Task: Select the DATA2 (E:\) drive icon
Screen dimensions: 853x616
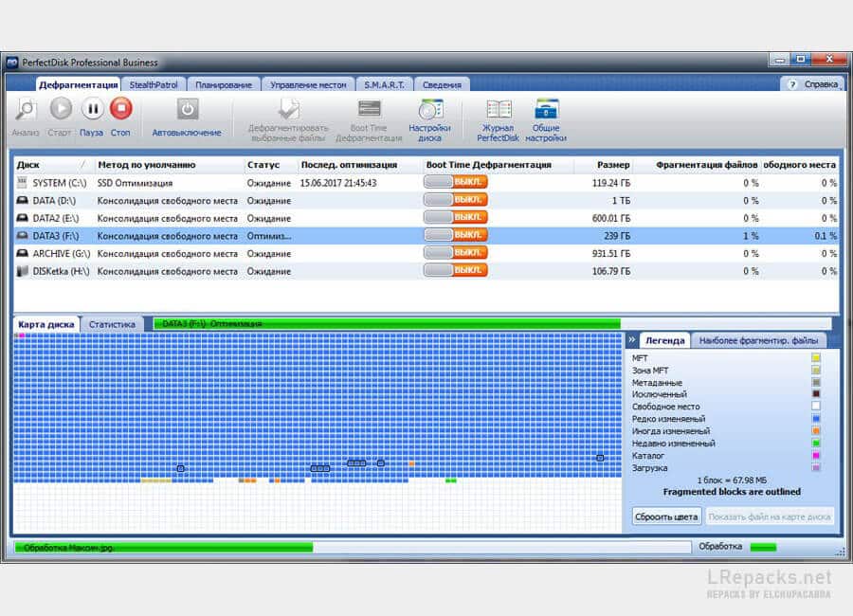Action: click(22, 218)
